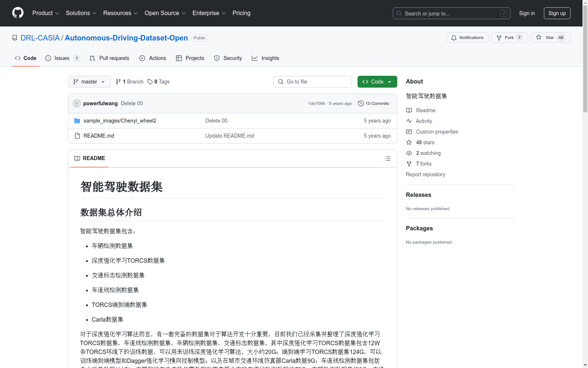Click the repository book icon beside DRL-CASIA

point(15,38)
